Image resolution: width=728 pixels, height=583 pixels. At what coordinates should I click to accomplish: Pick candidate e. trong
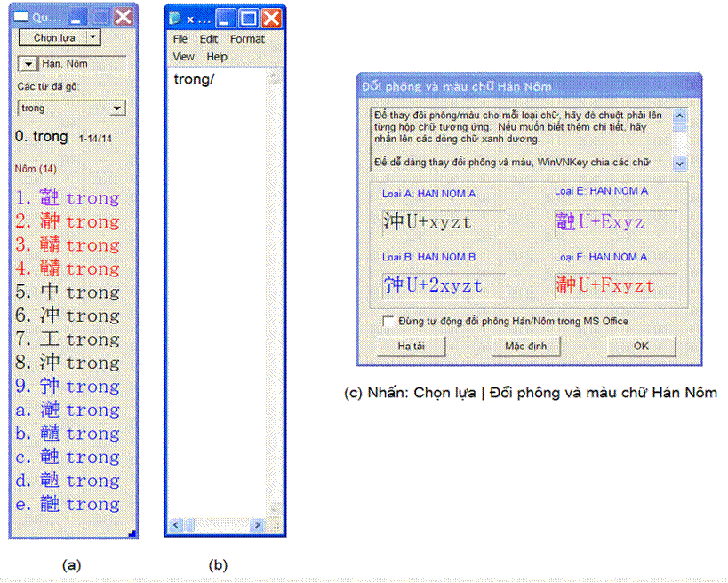click(x=68, y=504)
